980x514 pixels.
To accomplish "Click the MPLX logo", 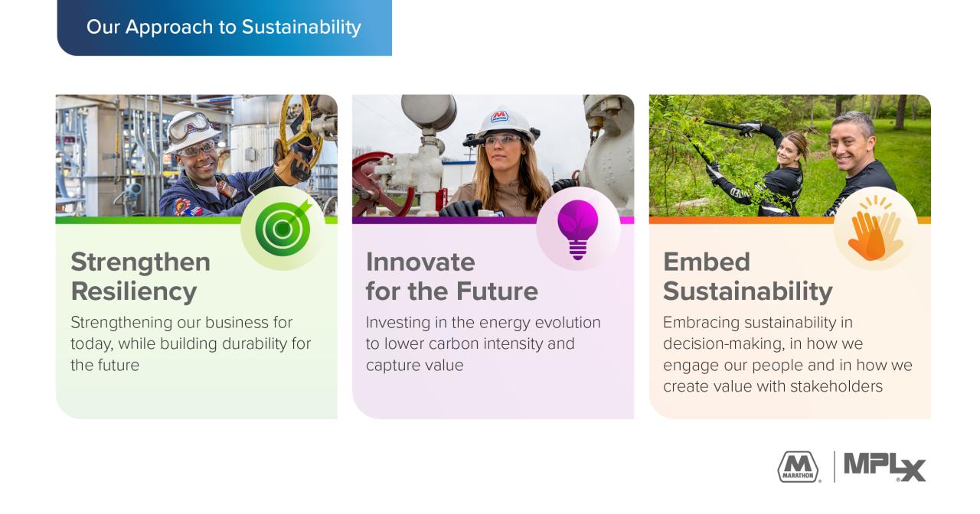I will point(884,467).
